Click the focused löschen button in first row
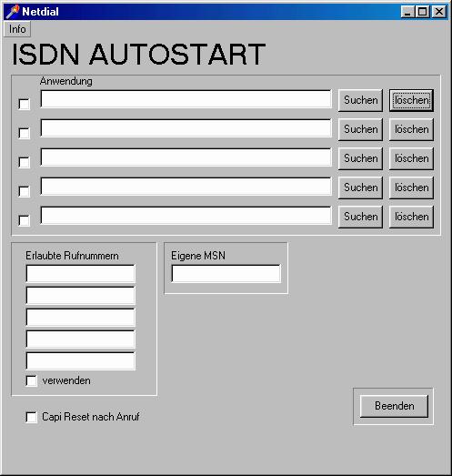This screenshot has height=476, width=452. (x=411, y=100)
